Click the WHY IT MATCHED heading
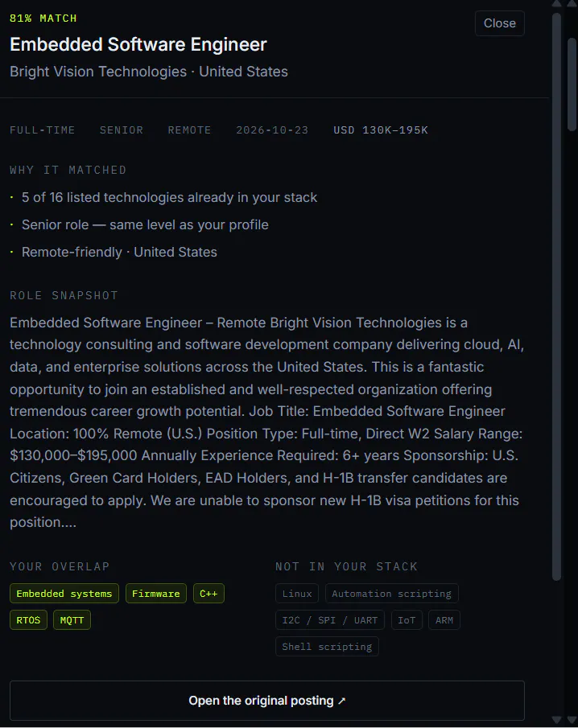578x728 pixels. click(68, 170)
